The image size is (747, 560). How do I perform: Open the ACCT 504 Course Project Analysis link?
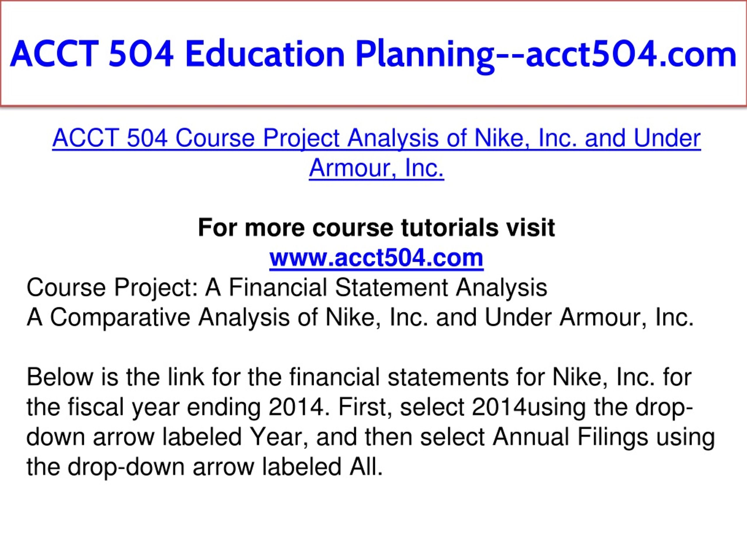[376, 153]
